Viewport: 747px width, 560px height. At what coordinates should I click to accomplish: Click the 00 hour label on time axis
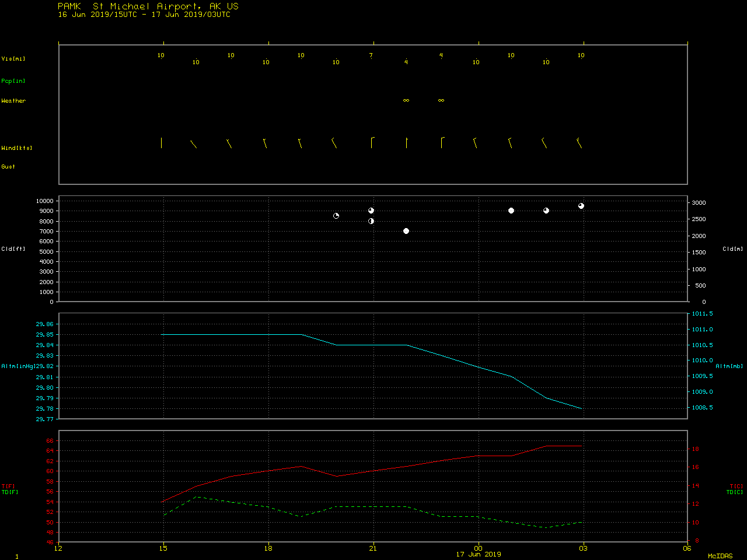[x=479, y=548]
